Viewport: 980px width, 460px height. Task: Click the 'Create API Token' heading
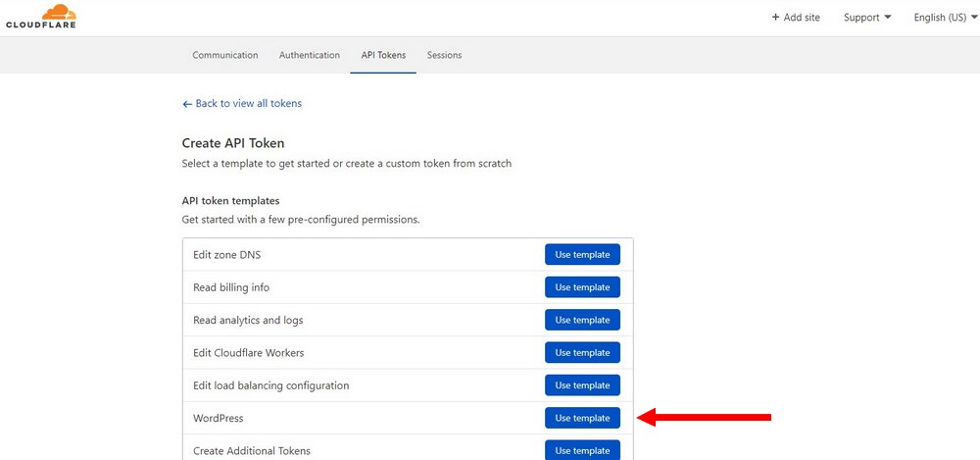(233, 143)
